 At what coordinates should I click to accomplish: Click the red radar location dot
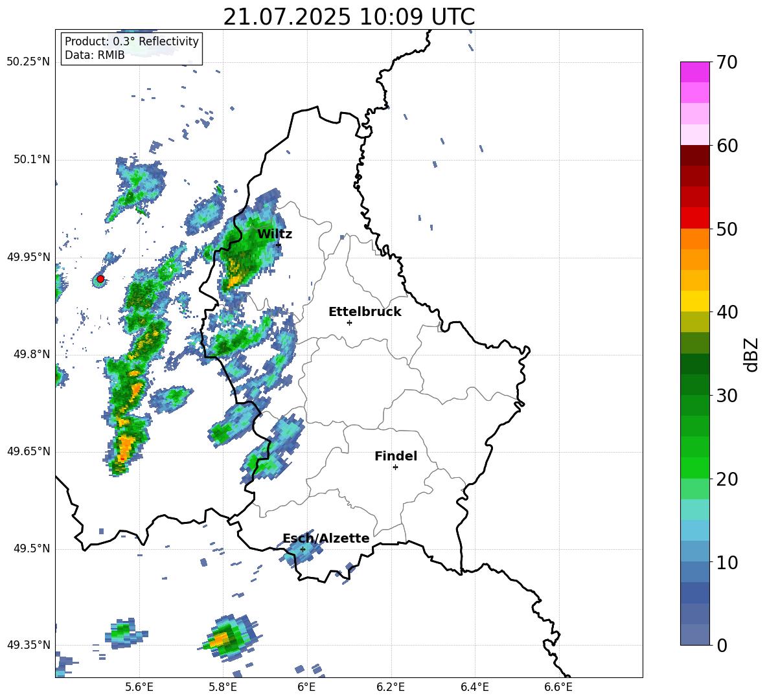click(x=100, y=279)
